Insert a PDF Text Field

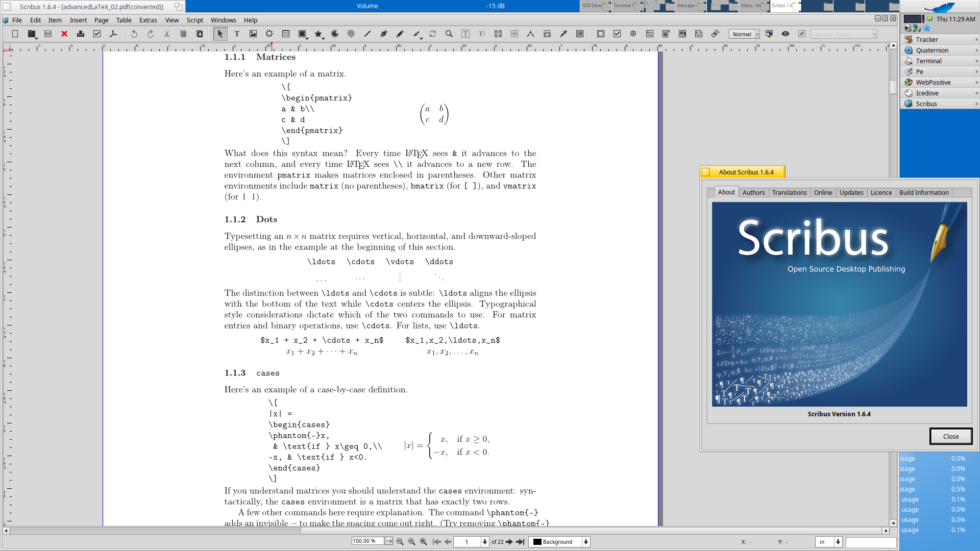(650, 34)
